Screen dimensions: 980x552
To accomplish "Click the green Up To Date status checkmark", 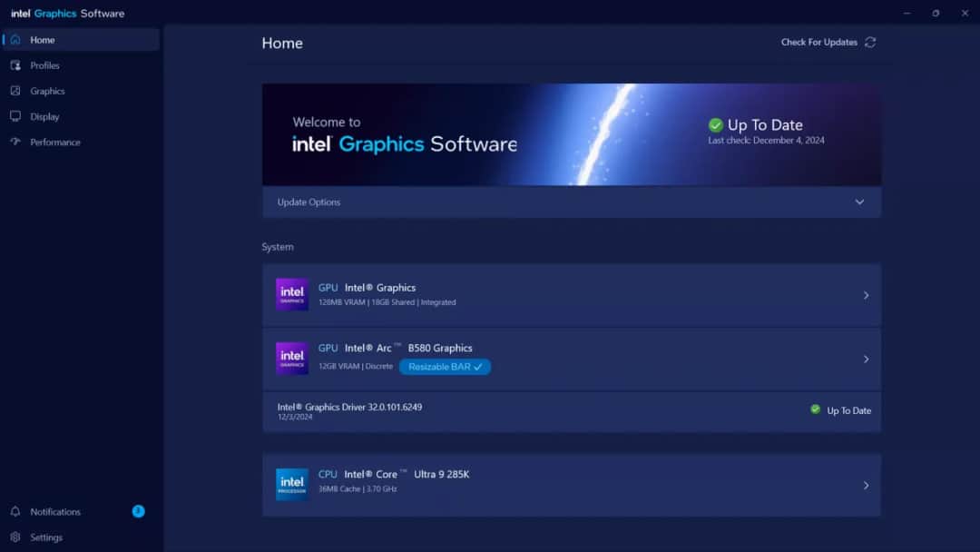I will pyautogui.click(x=716, y=124).
